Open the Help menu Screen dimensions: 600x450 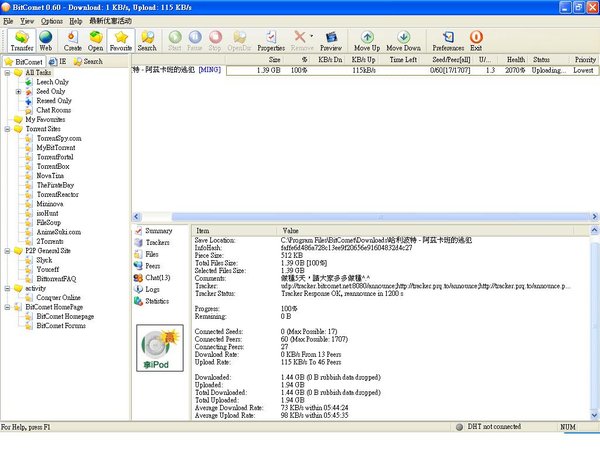76,21
